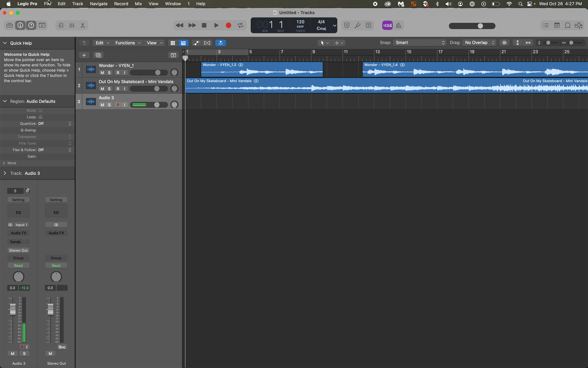This screenshot has height=368, width=588.
Task: Show automation view in tracks toolbar
Action: [196, 43]
